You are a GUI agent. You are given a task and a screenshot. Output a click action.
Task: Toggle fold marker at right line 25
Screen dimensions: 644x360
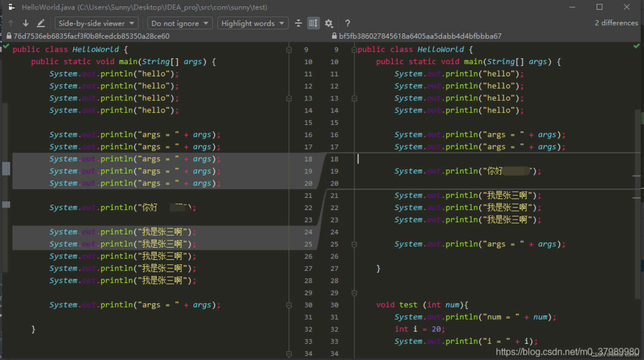click(354, 244)
